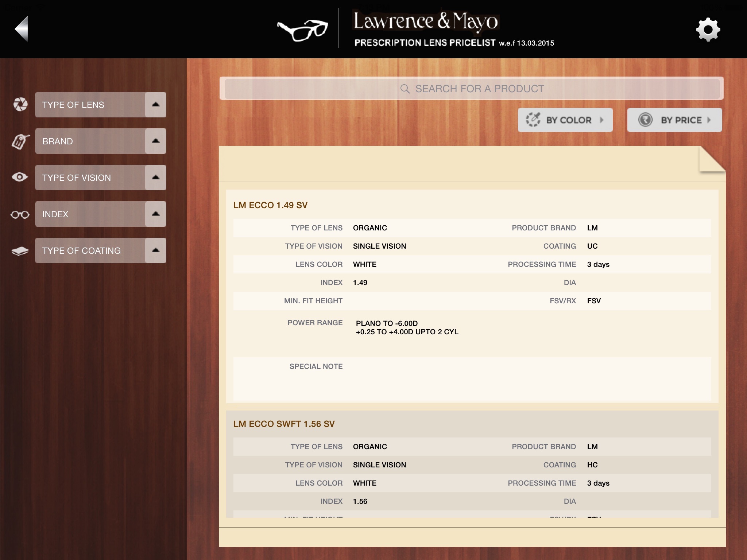Click FSV value in first product

coord(594,301)
